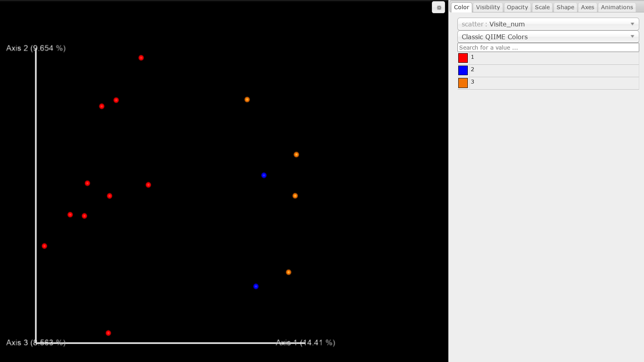Select the Shape tab
Screen dimensions: 644x362
(x=565, y=7)
